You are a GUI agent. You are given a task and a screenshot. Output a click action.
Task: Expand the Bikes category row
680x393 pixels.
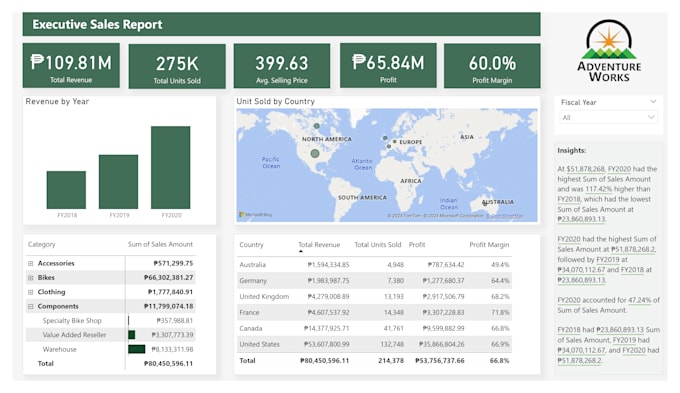[30, 278]
